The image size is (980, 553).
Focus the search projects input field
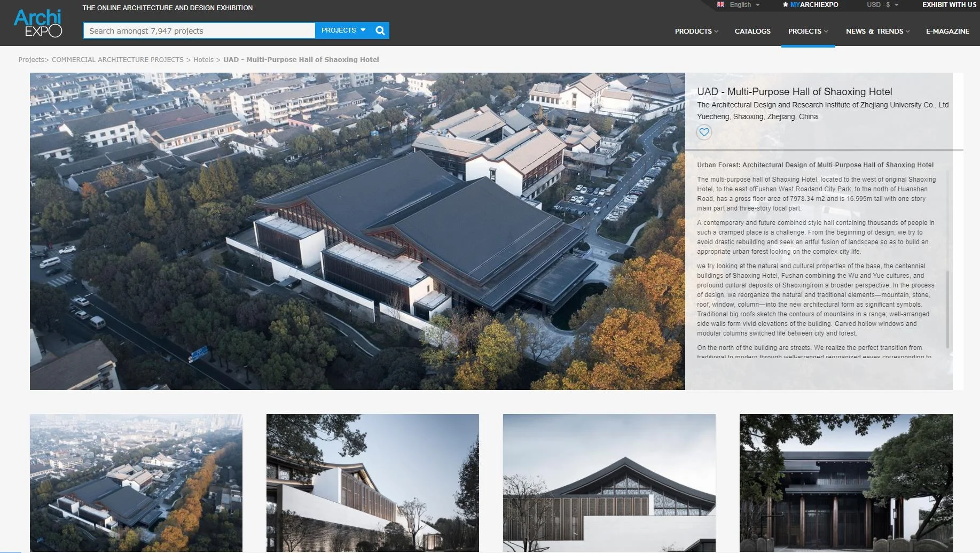click(x=199, y=30)
